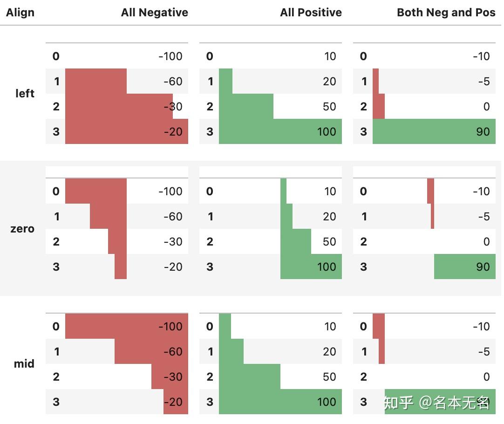Click the 知乎 @名本无名 watermark text

coord(437,403)
